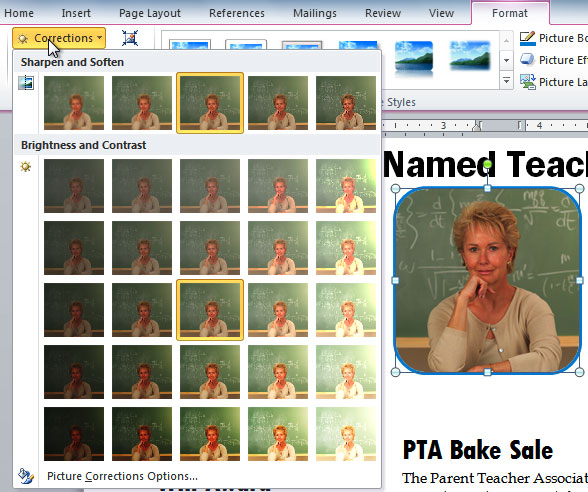Viewport: 588px width, 492px height.
Task: Select the middle thumbnail in Brightness row four
Action: click(x=210, y=372)
